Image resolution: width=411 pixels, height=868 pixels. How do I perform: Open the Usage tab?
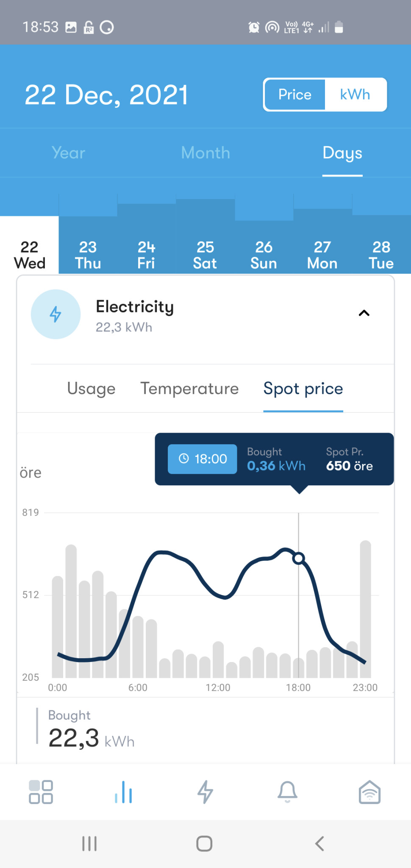coord(91,389)
